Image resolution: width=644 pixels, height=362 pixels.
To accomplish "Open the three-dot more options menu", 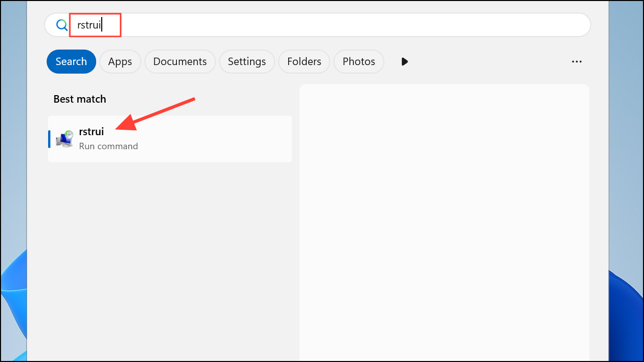I will point(576,62).
